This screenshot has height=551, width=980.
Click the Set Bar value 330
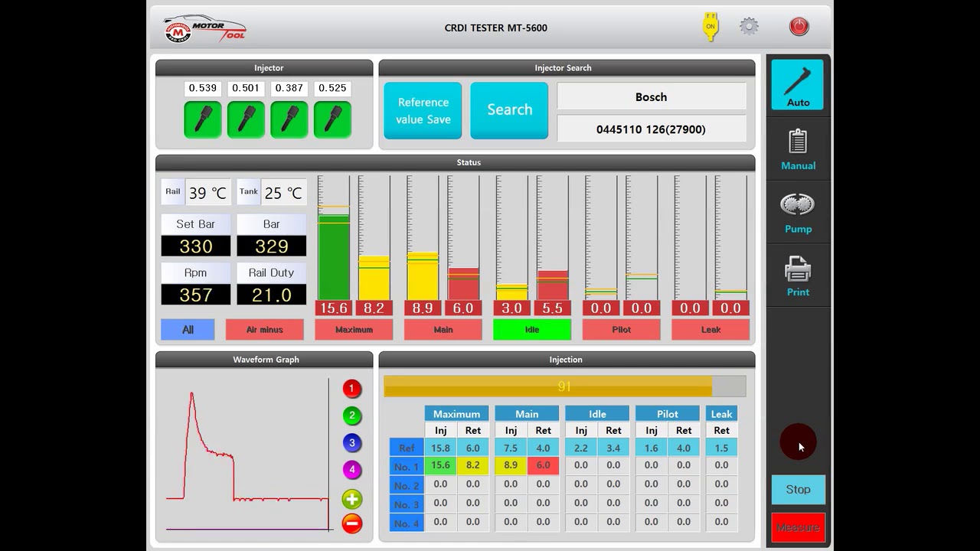tap(195, 246)
